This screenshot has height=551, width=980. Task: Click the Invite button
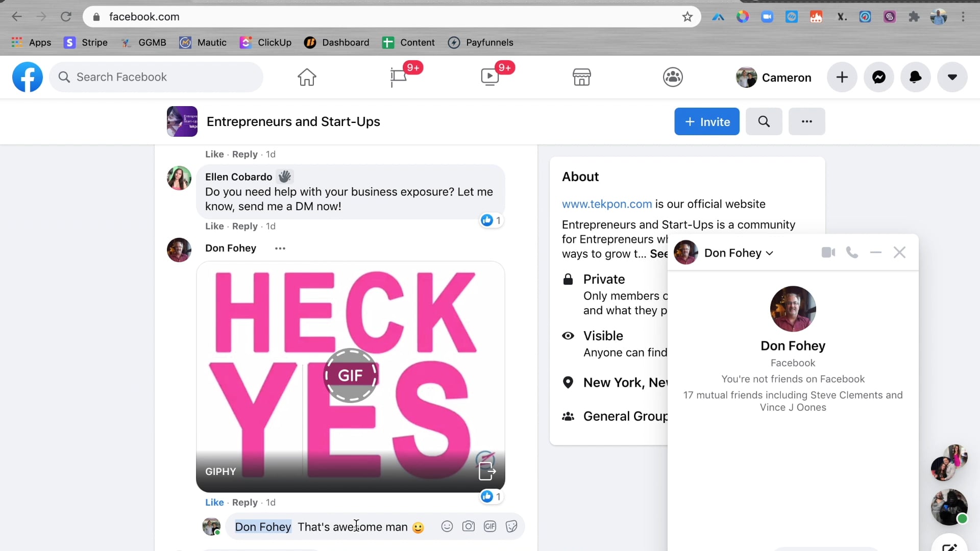[707, 121]
